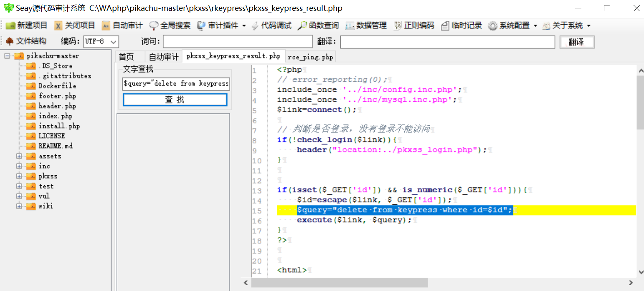Click the include_once config.inc.php code line
This screenshot has height=291, width=644.
click(x=370, y=90)
